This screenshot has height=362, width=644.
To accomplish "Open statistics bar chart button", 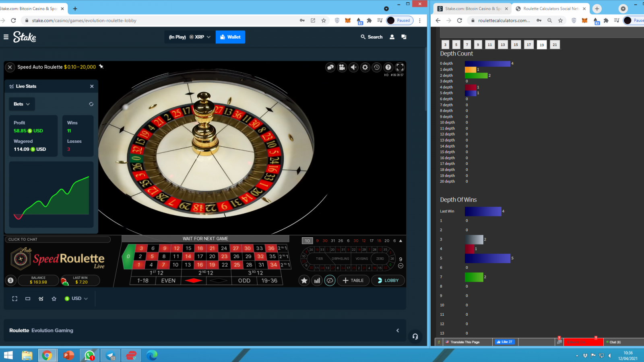I will click(317, 280).
